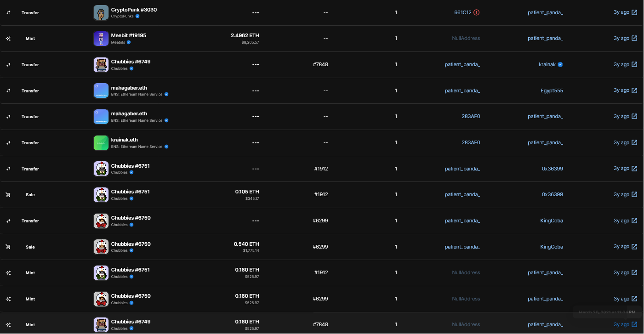Open external link for mahagaber.eth transfer to Egypt555
This screenshot has width=644, height=334.
point(634,91)
